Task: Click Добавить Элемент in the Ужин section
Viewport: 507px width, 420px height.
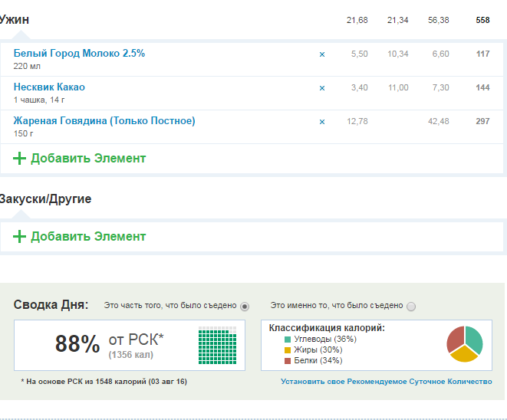Action: 88,159
